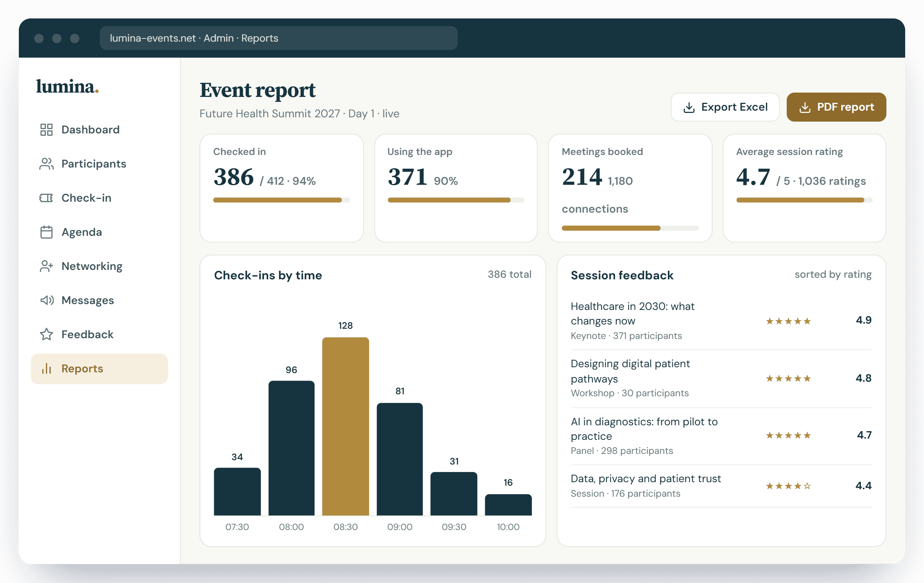Click the Meetings booked progress bar
The width and height of the screenshot is (924, 583).
[630, 228]
